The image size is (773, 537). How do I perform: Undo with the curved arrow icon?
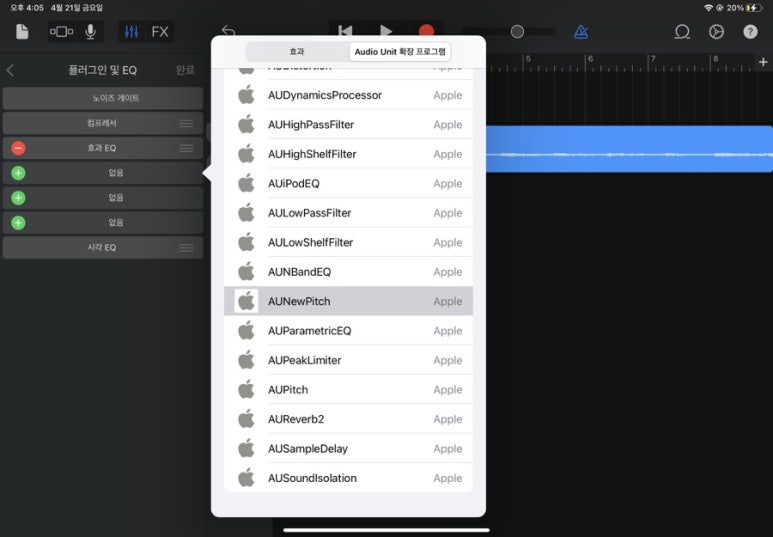[228, 31]
